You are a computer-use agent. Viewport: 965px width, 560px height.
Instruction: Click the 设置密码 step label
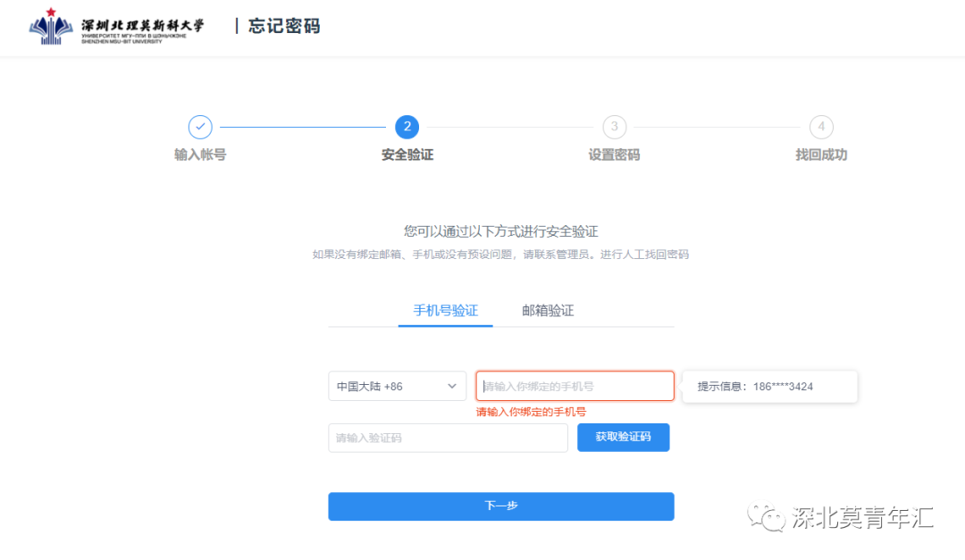[614, 155]
